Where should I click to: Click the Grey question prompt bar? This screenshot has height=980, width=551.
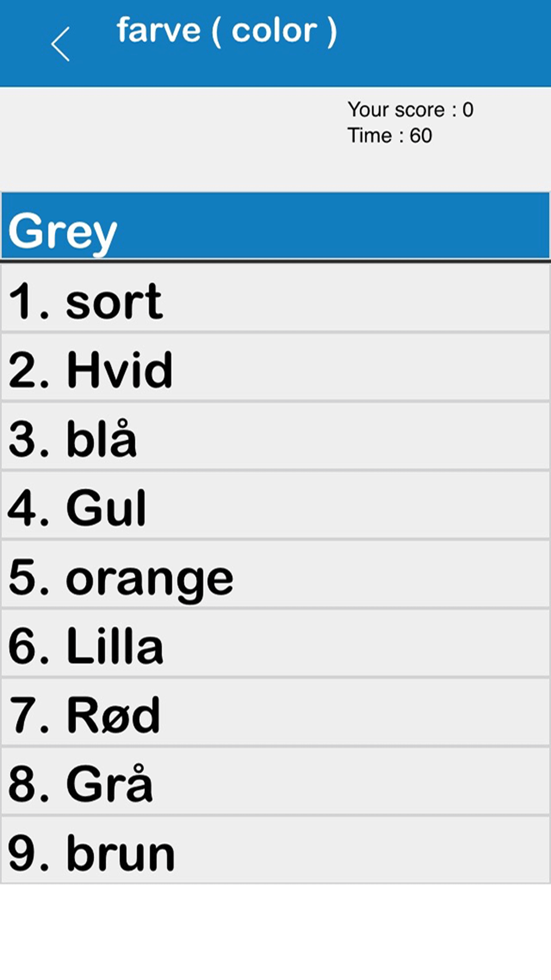(275, 226)
